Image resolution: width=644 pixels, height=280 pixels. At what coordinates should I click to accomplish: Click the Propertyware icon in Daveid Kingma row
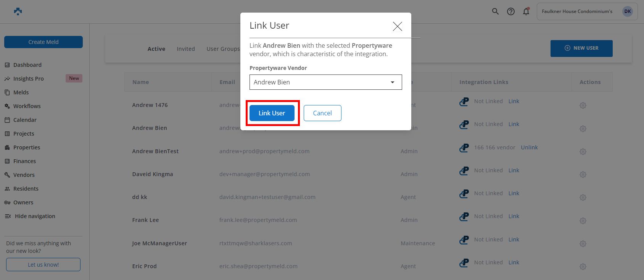[x=464, y=171]
